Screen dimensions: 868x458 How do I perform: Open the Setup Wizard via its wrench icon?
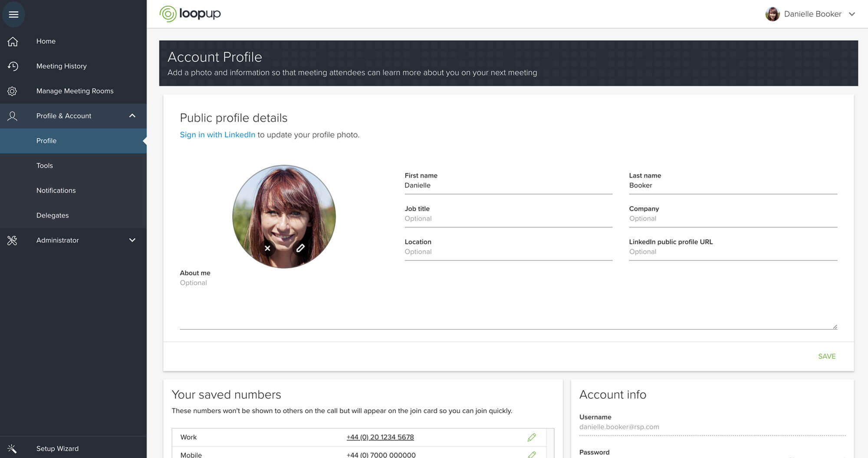pos(13,448)
